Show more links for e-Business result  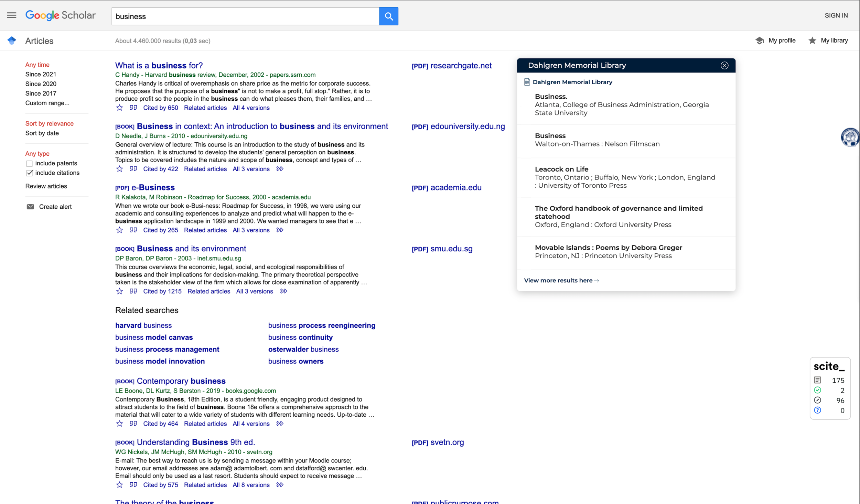click(x=280, y=230)
